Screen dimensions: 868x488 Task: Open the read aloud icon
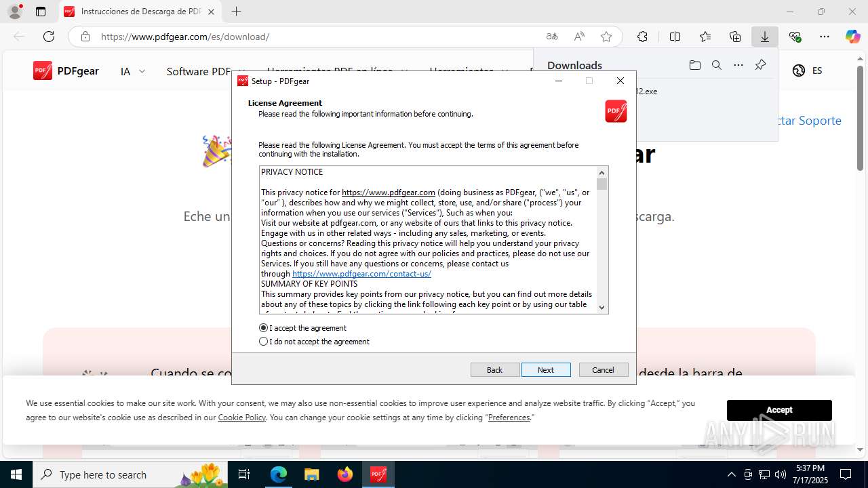coord(579,37)
